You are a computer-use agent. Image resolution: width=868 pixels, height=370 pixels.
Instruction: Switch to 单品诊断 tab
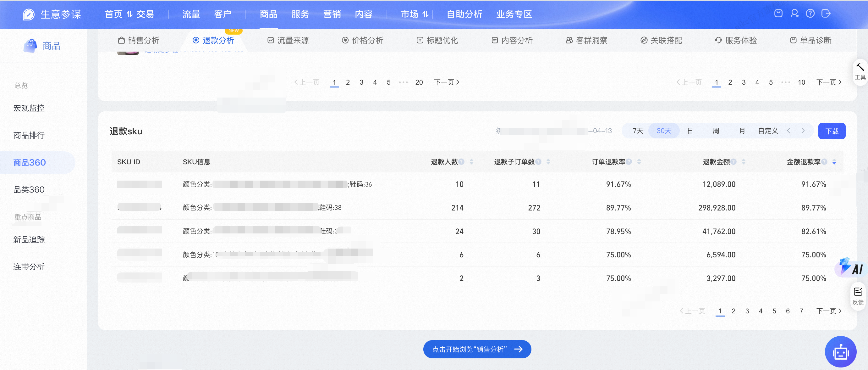(x=811, y=41)
